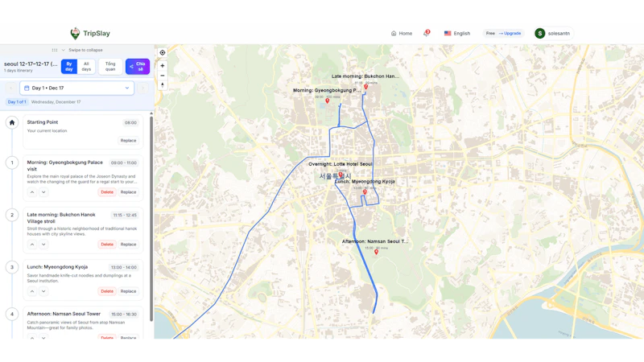644x362 pixels.
Task: Replace the Bukchon Hanok Village stroll
Action: (128, 245)
